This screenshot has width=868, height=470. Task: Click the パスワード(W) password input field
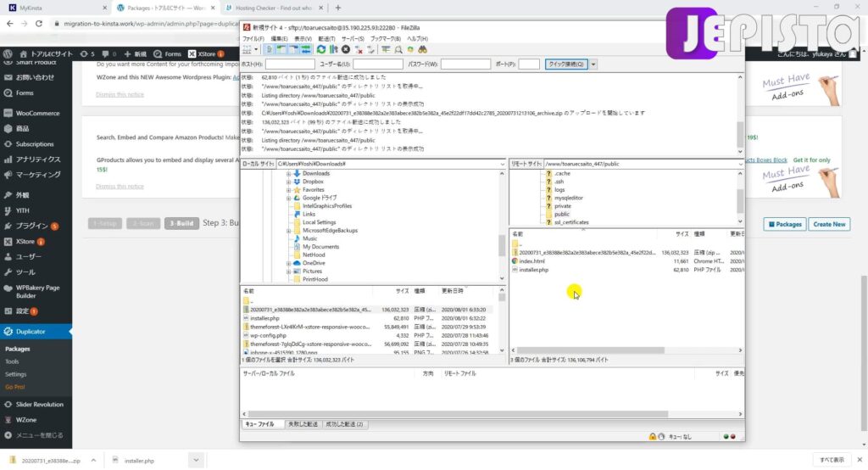click(x=465, y=64)
